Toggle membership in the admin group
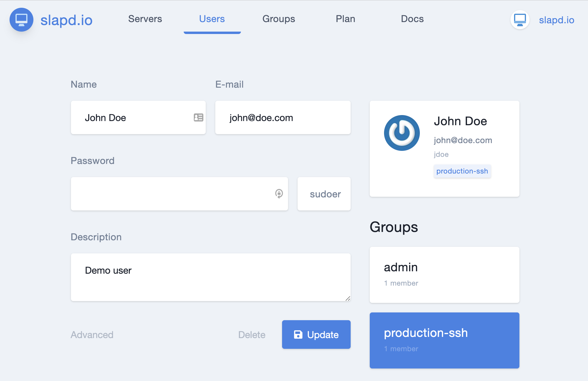This screenshot has width=588, height=381. 444,275
